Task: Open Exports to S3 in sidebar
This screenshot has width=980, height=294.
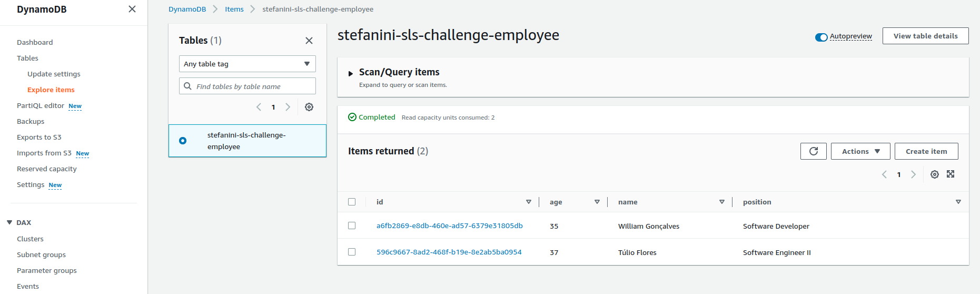Action: tap(39, 137)
